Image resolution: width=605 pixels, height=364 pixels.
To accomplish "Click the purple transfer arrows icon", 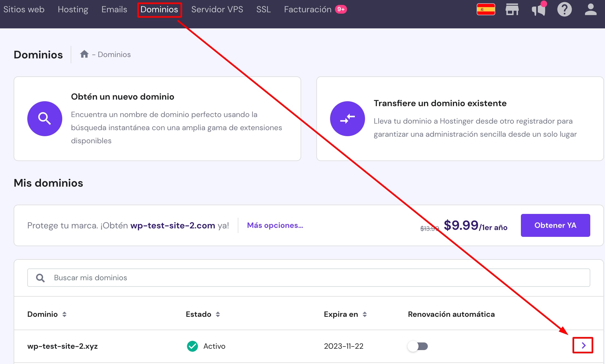I will coord(347,119).
